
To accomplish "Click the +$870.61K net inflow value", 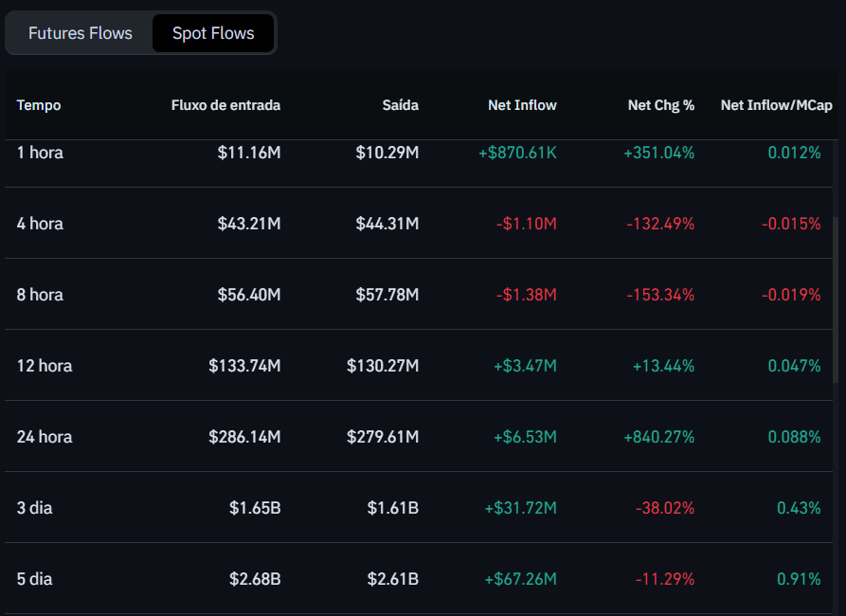I will coord(517,152).
